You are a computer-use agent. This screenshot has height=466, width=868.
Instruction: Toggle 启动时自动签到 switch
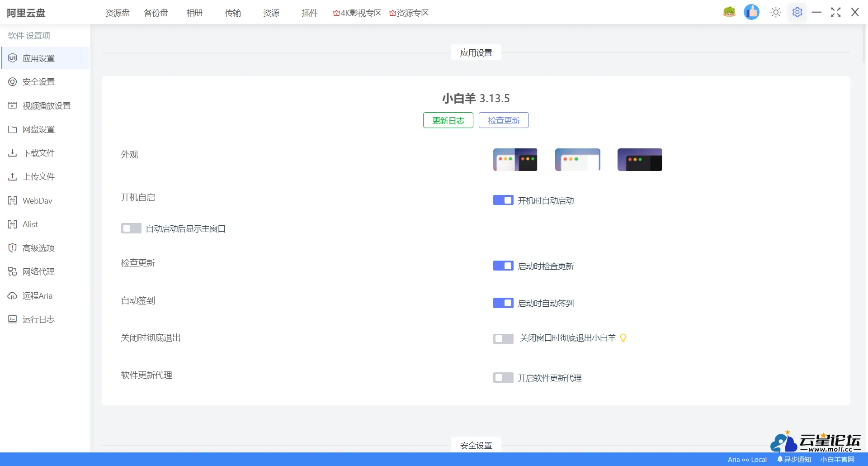(503, 303)
